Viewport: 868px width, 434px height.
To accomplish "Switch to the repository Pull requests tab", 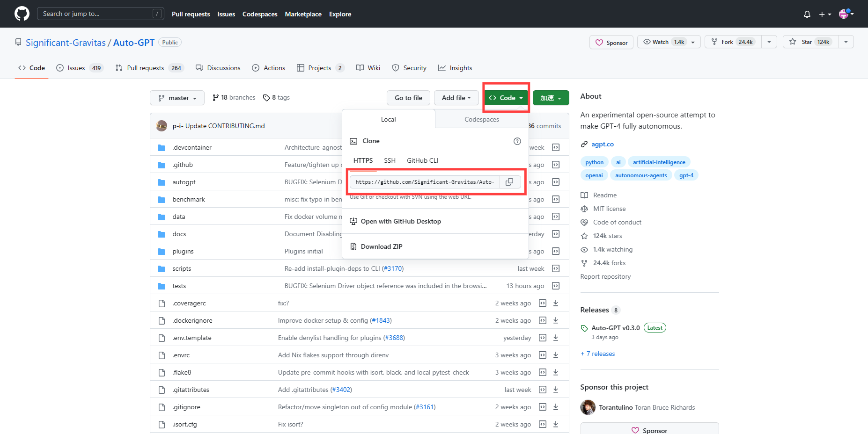I will (149, 68).
